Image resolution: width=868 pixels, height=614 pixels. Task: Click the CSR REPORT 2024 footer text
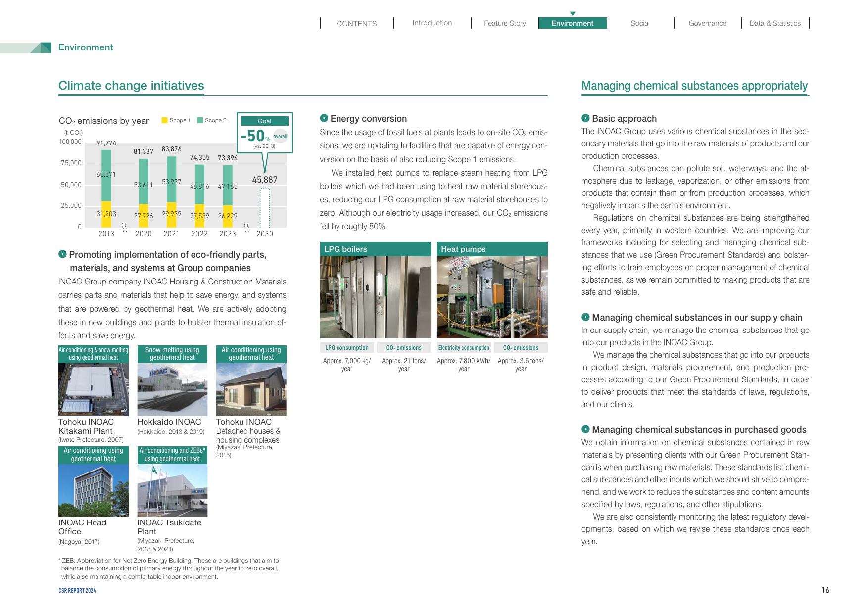point(77,591)
